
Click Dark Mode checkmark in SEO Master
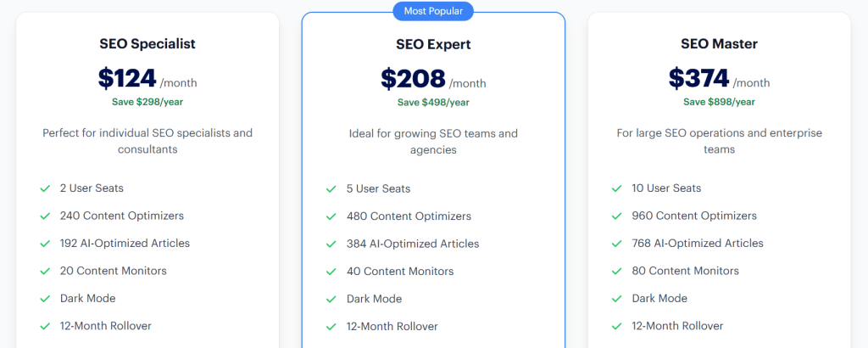tap(617, 299)
